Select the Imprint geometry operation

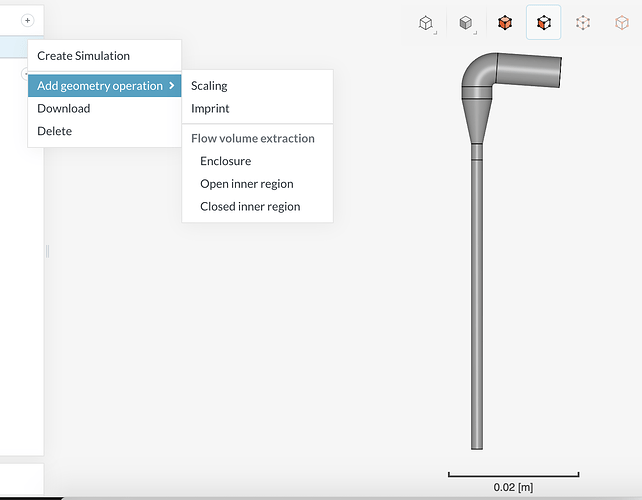[258, 109]
